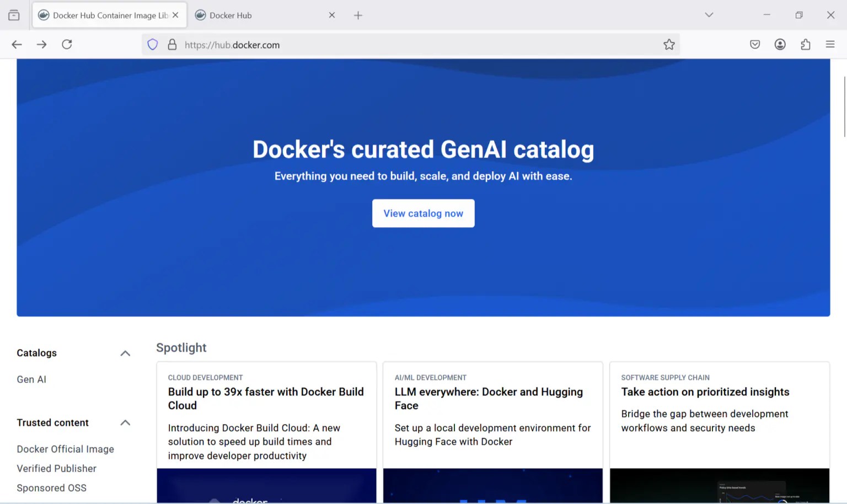The width and height of the screenshot is (847, 504).
Task: Collapse the Catalogs section
Action: click(125, 353)
